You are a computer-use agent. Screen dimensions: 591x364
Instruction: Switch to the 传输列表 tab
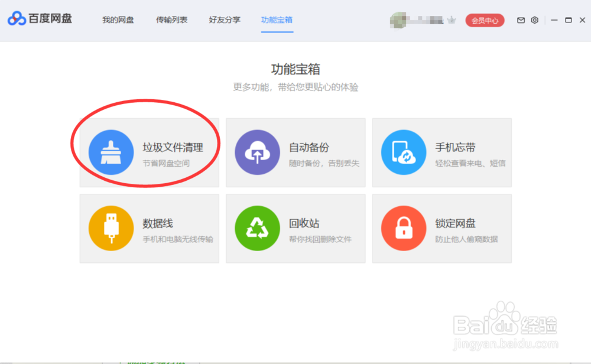[171, 19]
